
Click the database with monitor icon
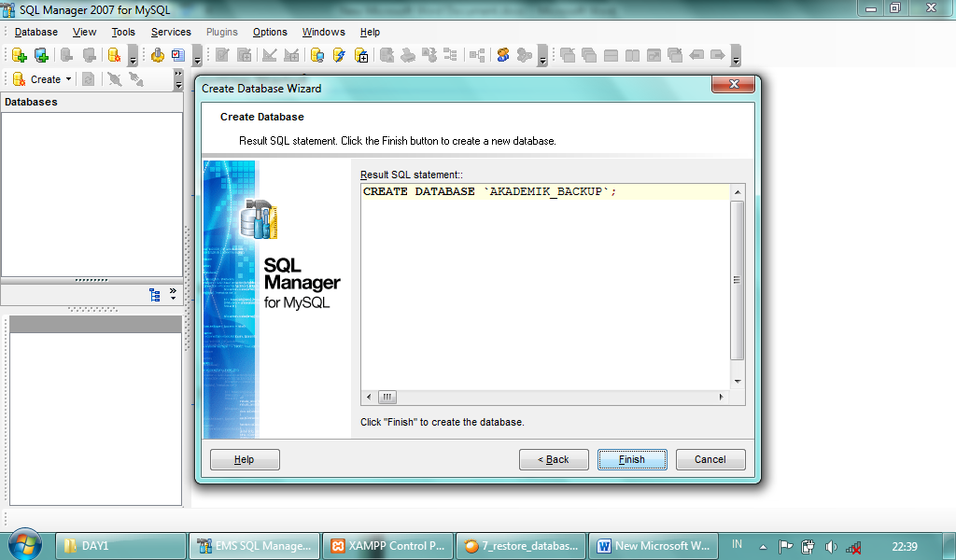(317, 55)
